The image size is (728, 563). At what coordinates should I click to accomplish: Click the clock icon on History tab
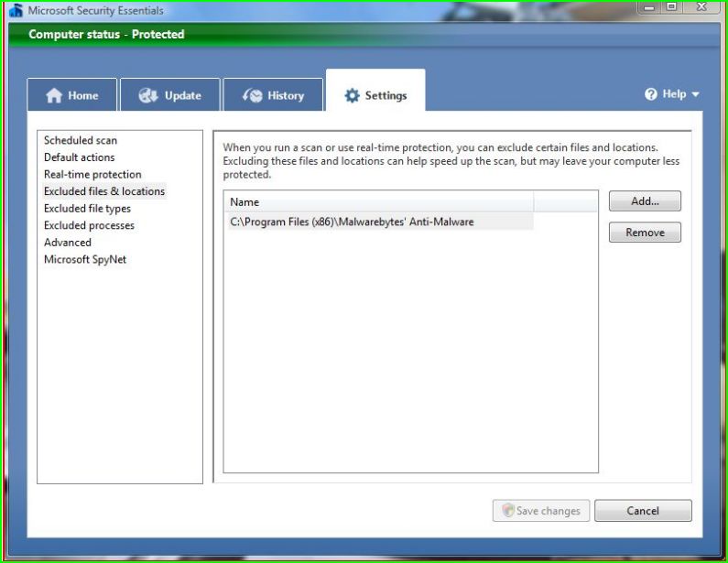(253, 95)
